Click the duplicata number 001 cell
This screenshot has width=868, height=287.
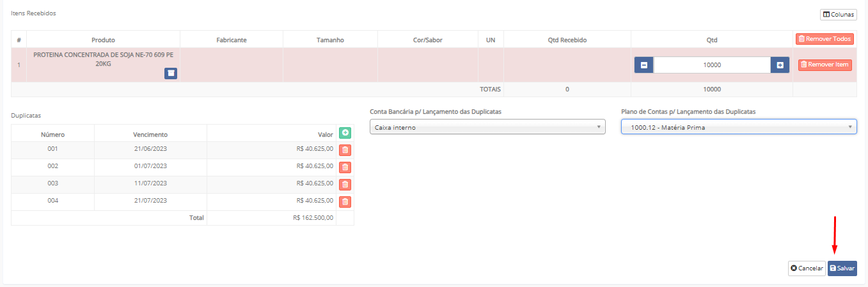[x=53, y=148]
